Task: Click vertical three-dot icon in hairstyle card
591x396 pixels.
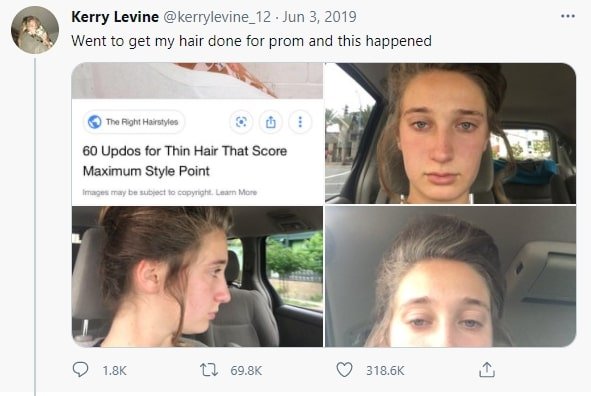Action: tap(300, 122)
